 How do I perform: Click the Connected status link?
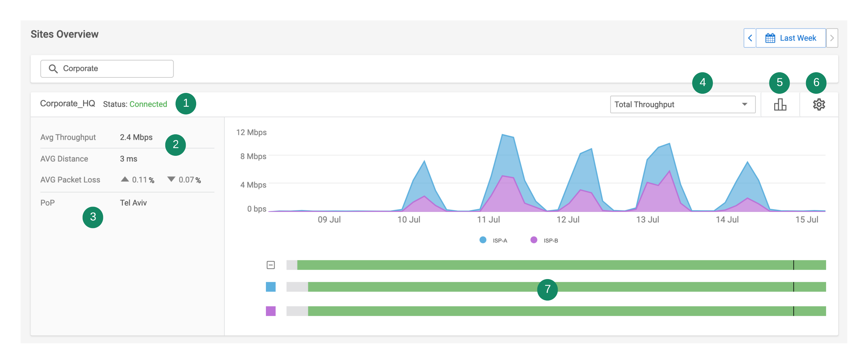click(148, 104)
